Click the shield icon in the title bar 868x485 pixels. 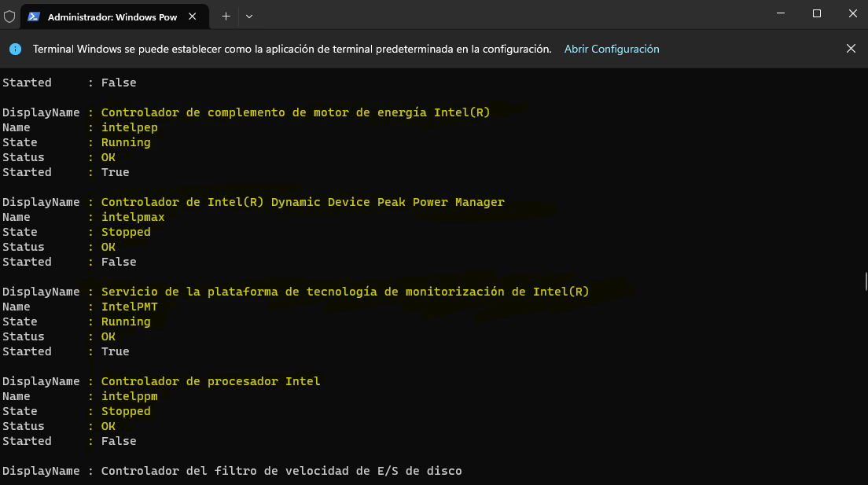click(9, 17)
